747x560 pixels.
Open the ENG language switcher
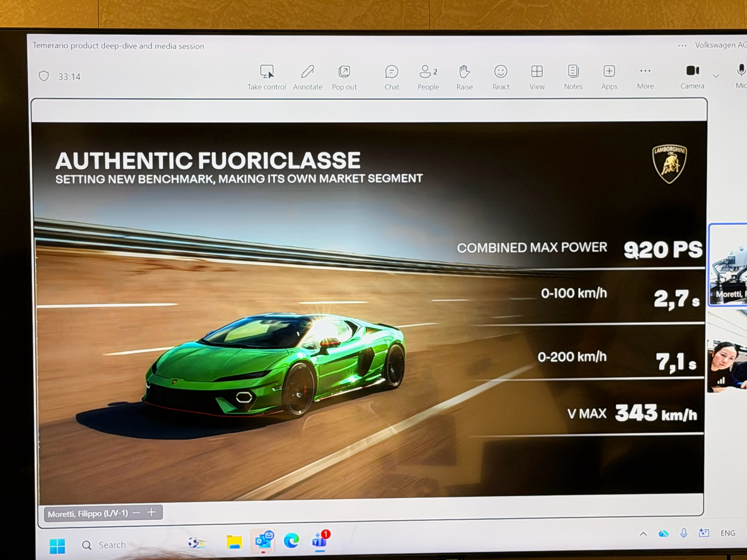pos(728,533)
